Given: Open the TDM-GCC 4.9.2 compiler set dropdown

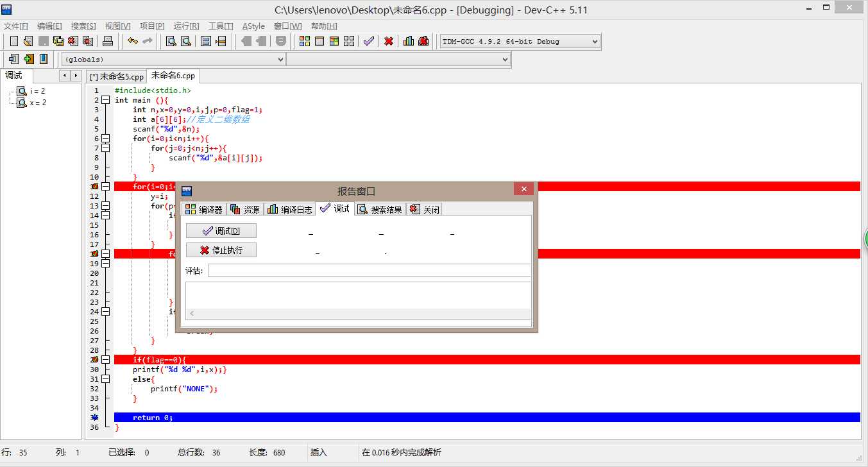Looking at the screenshot, I should pyautogui.click(x=520, y=41).
